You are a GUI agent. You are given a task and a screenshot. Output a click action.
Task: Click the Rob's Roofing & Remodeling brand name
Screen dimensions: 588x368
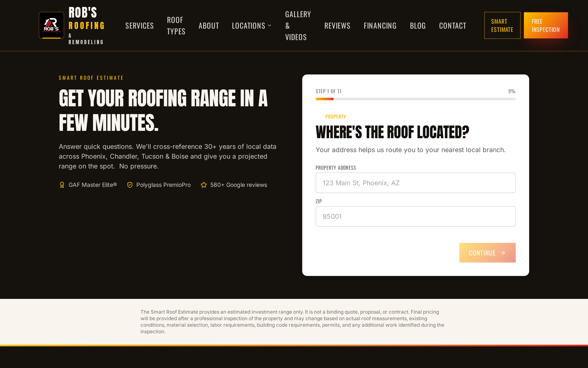click(x=87, y=25)
